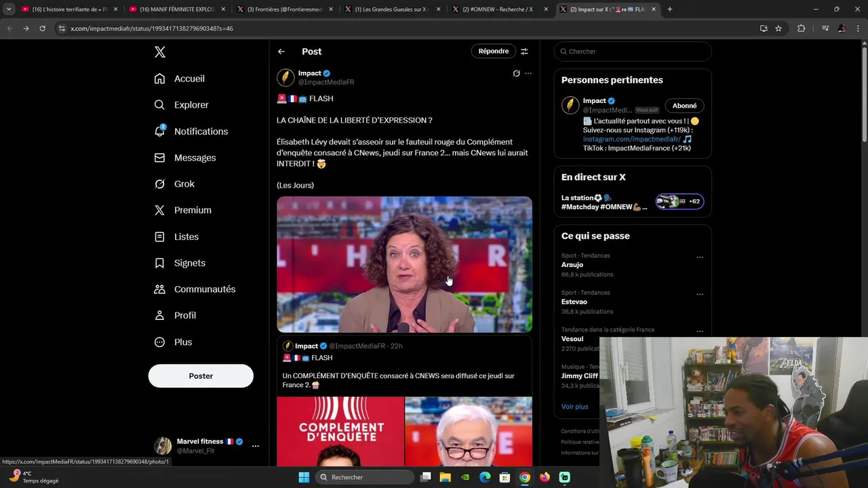Open options dots for Araujo trend
This screenshot has height=488, width=868.
point(700,258)
